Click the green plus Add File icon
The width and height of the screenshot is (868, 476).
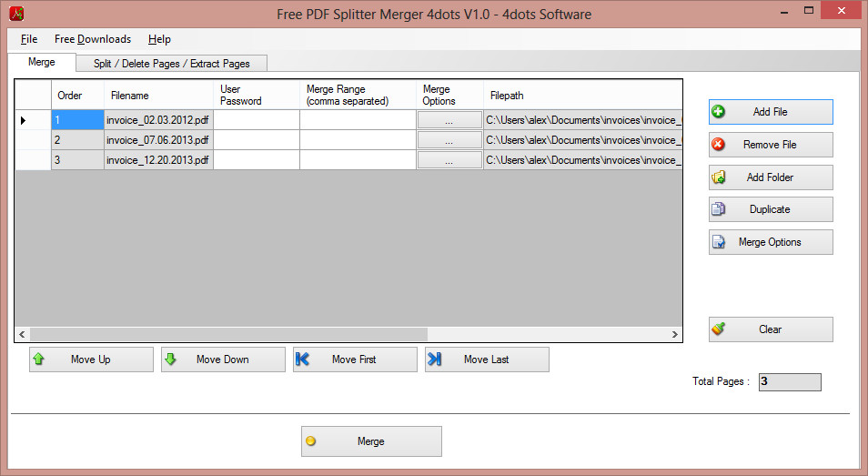pos(718,112)
